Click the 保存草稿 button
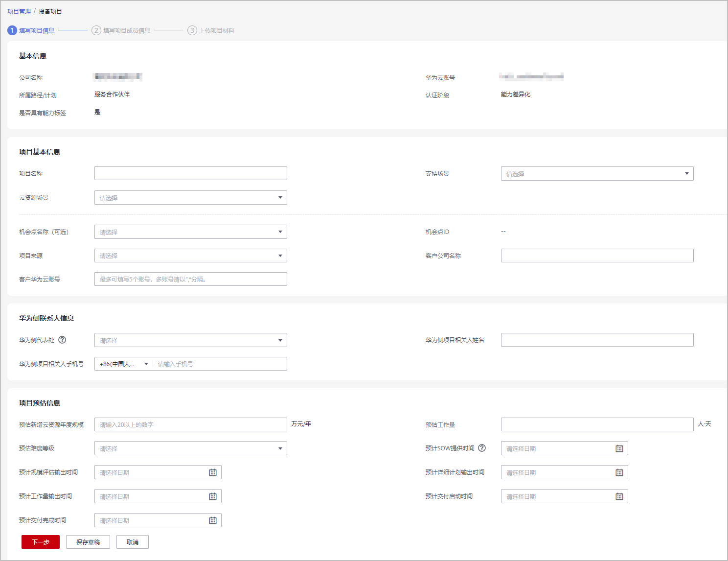Screen dimensions: 728x561 point(88,542)
